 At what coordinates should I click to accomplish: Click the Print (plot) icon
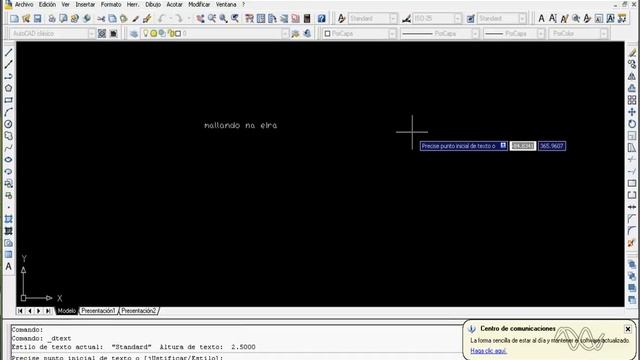point(51,18)
